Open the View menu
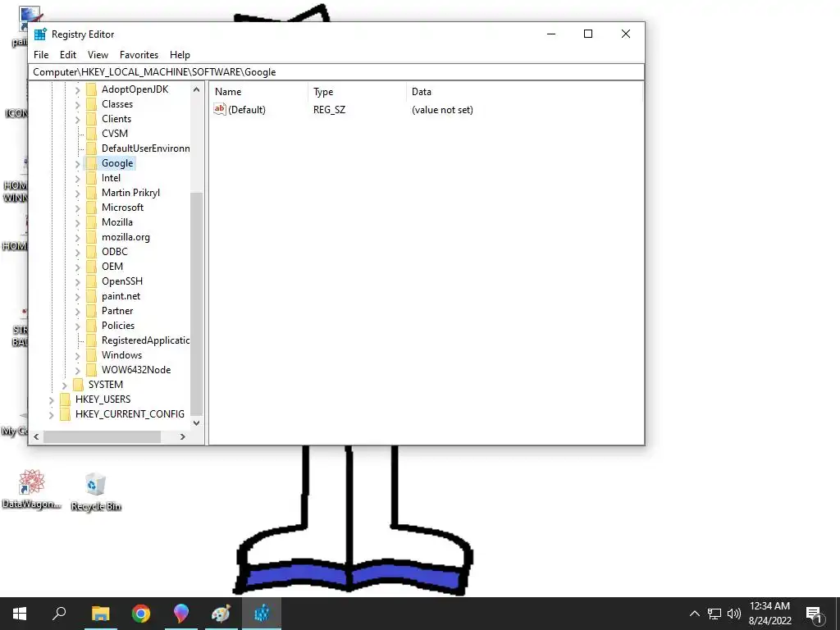This screenshot has width=840, height=630. click(x=98, y=55)
